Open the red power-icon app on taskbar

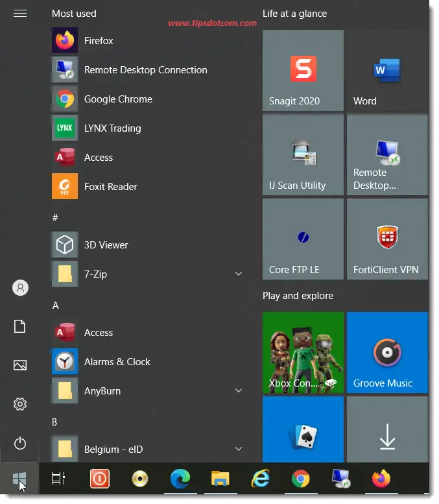click(100, 479)
